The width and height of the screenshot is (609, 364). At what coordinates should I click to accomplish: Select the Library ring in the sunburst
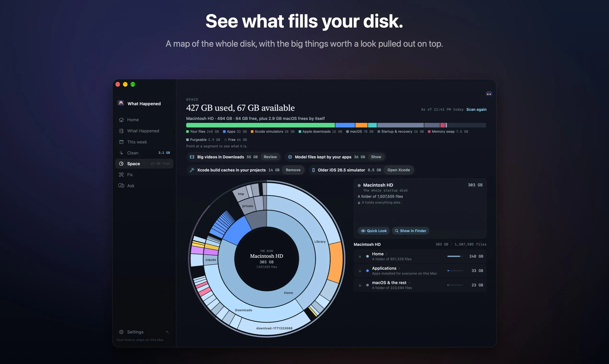tap(320, 242)
